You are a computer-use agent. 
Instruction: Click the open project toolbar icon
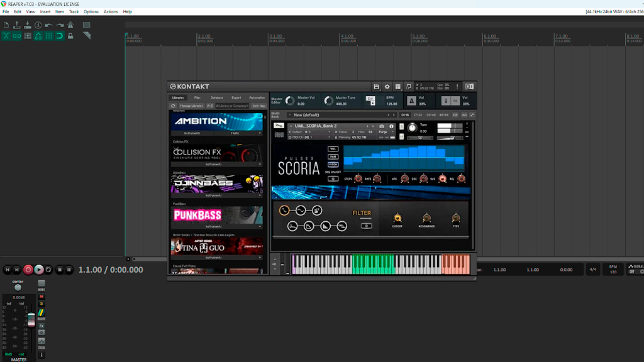17,25
